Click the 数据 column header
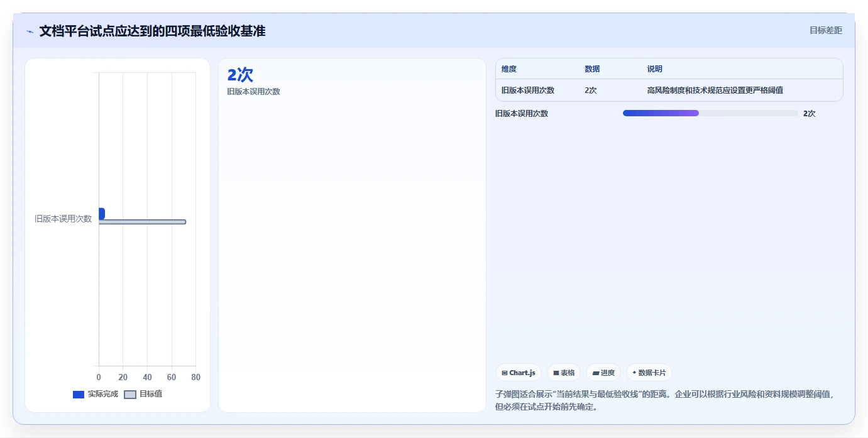 pos(592,69)
